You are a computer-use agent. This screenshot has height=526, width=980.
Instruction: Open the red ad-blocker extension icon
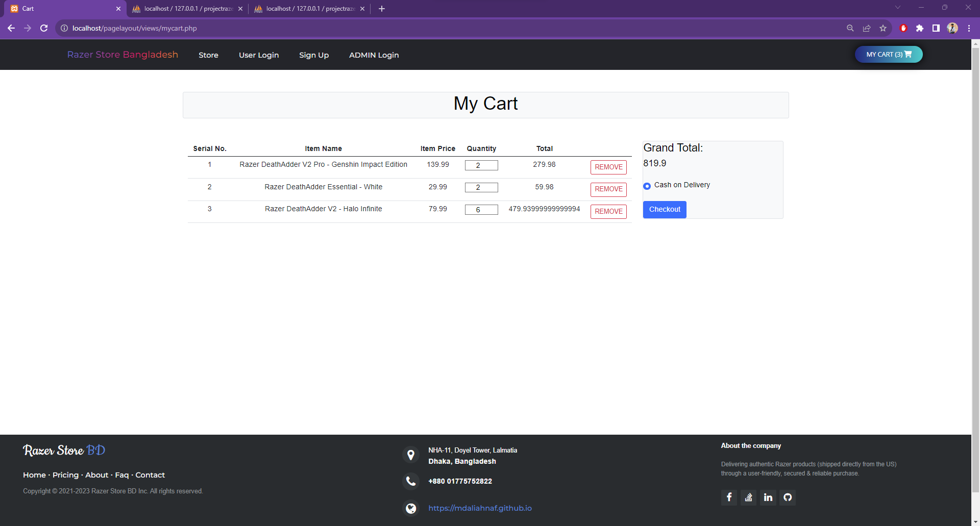click(903, 28)
